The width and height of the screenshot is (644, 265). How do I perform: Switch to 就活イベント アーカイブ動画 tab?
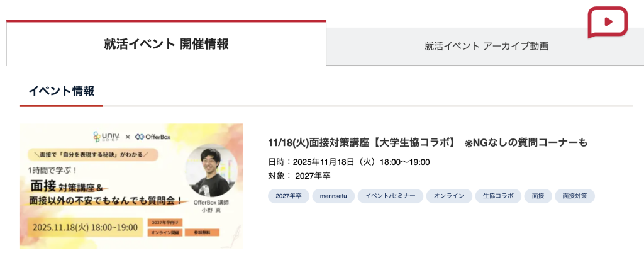pos(486,47)
